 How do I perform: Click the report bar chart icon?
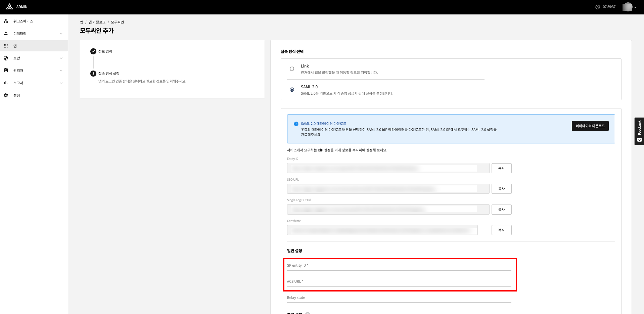pyautogui.click(x=6, y=83)
